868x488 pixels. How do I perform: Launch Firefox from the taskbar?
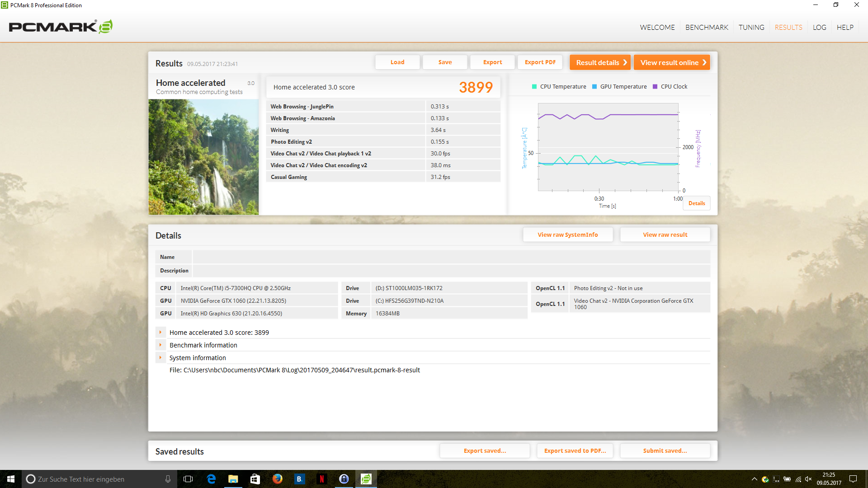coord(278,479)
